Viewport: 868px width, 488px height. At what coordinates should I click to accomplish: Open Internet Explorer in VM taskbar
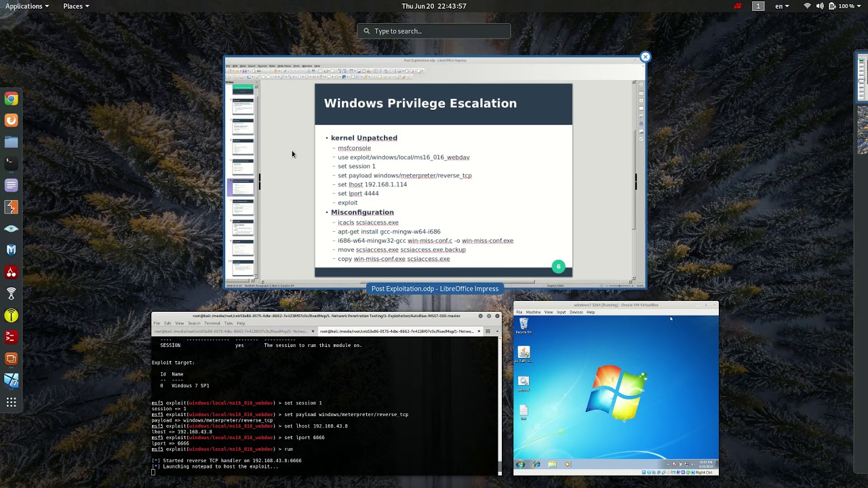pos(536,464)
